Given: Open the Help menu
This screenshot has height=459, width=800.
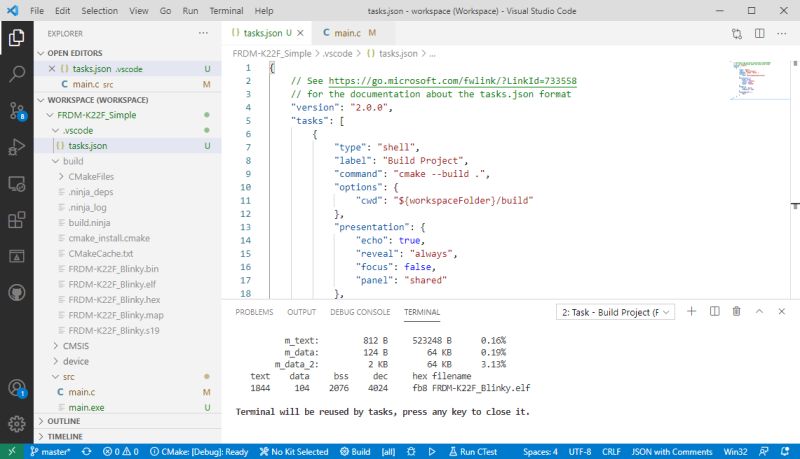Looking at the screenshot, I should click(264, 11).
